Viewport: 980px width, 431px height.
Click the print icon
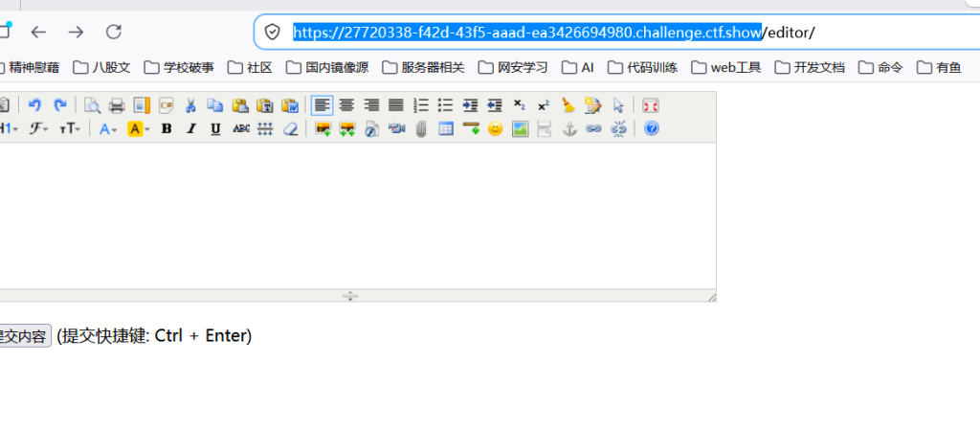[x=117, y=105]
